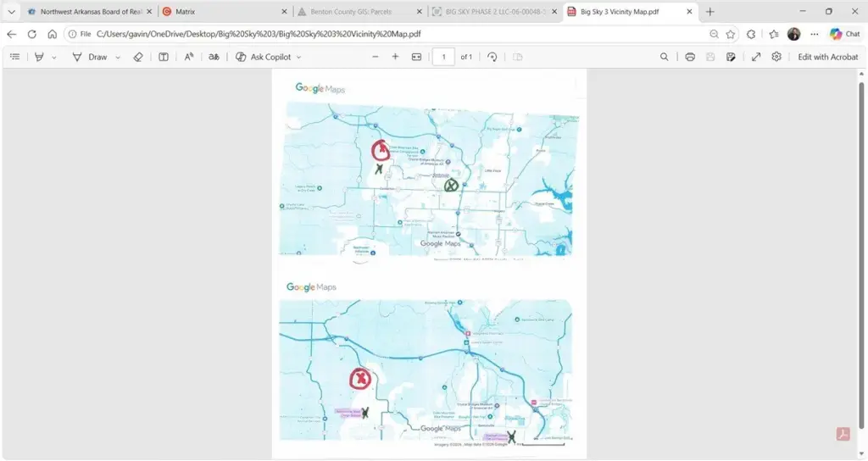Expand the Highlight color dropdown
This screenshot has width=868, height=461.
pos(53,57)
